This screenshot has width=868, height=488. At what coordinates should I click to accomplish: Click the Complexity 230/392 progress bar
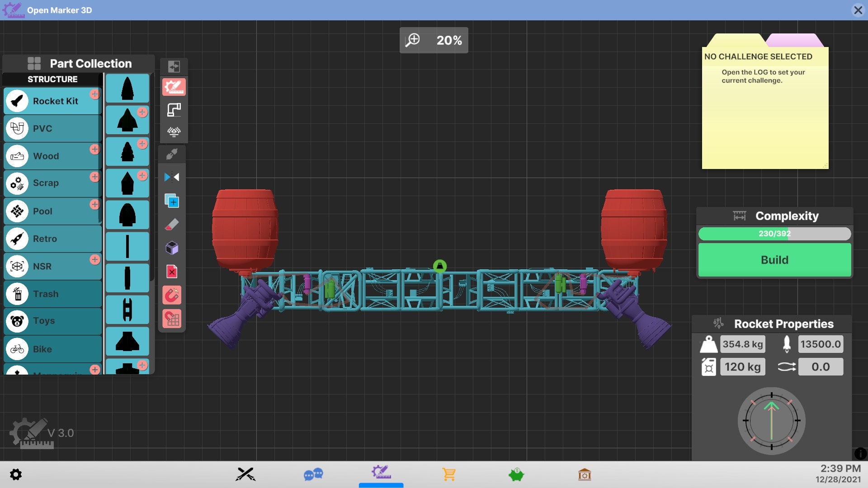pyautogui.click(x=774, y=234)
